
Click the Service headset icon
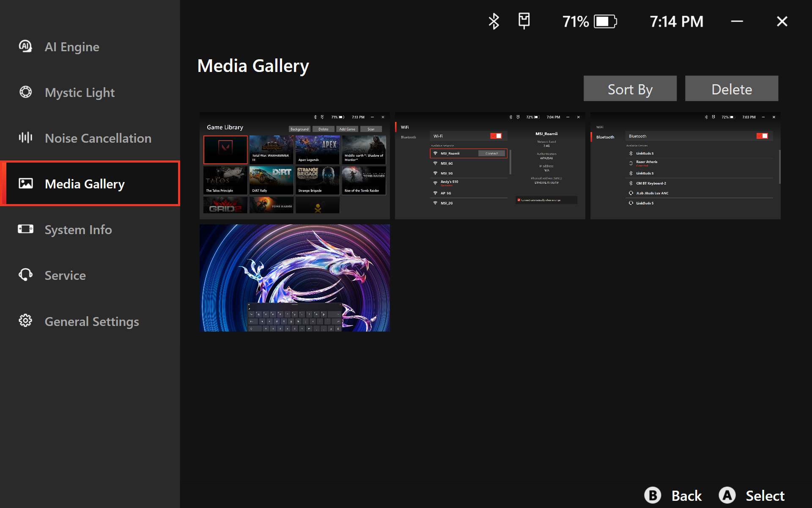(x=25, y=275)
